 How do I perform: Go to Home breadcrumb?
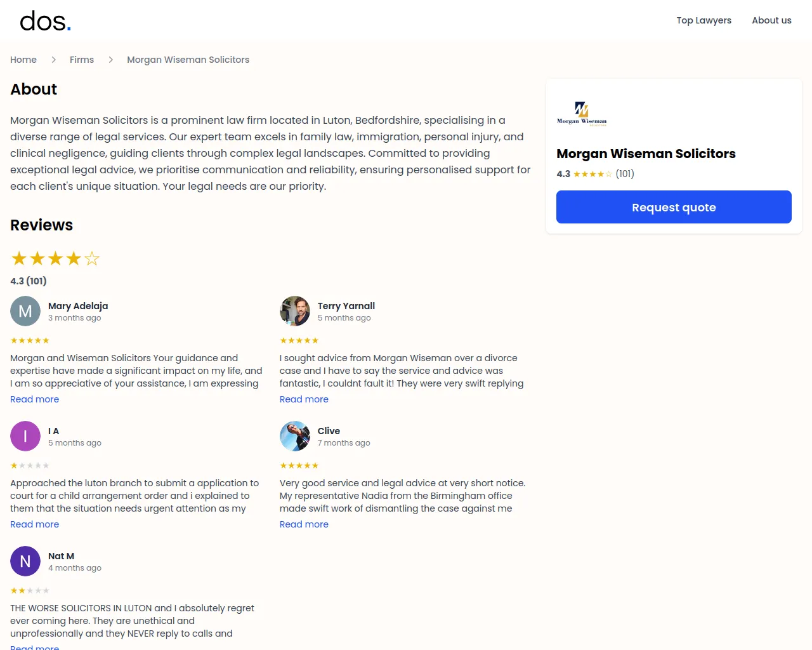pos(23,60)
